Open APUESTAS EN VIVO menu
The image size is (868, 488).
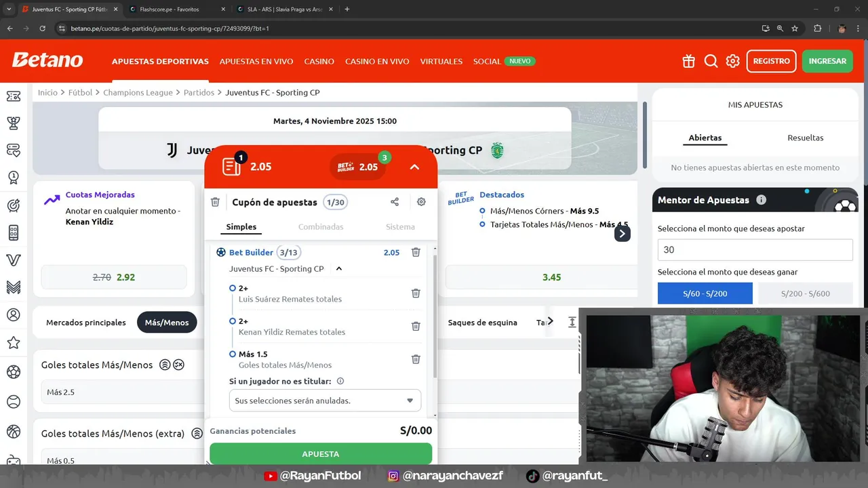coord(256,61)
